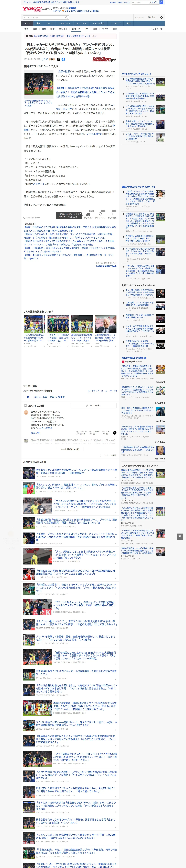Click in the キーワードを入力 search field
Image resolution: width=186 pixels, height=868 pixels.
coord(44,18)
